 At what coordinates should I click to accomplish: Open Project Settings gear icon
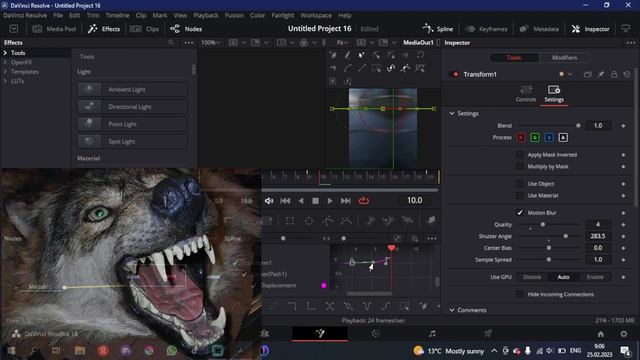pos(624,334)
